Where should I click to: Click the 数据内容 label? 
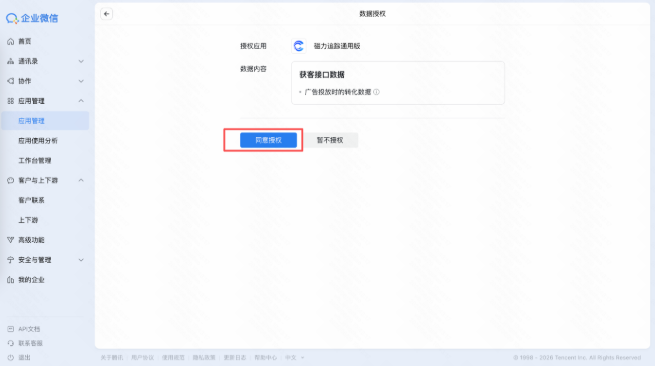(253, 69)
